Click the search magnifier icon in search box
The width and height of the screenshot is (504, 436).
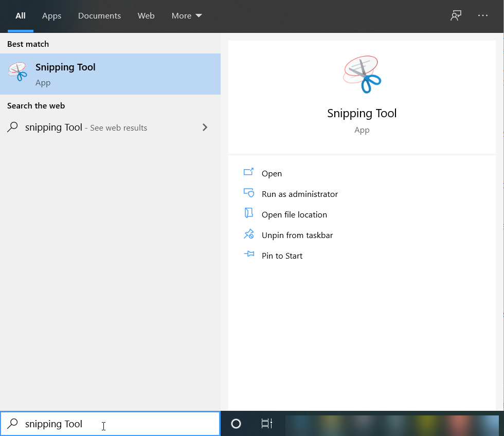[11, 424]
